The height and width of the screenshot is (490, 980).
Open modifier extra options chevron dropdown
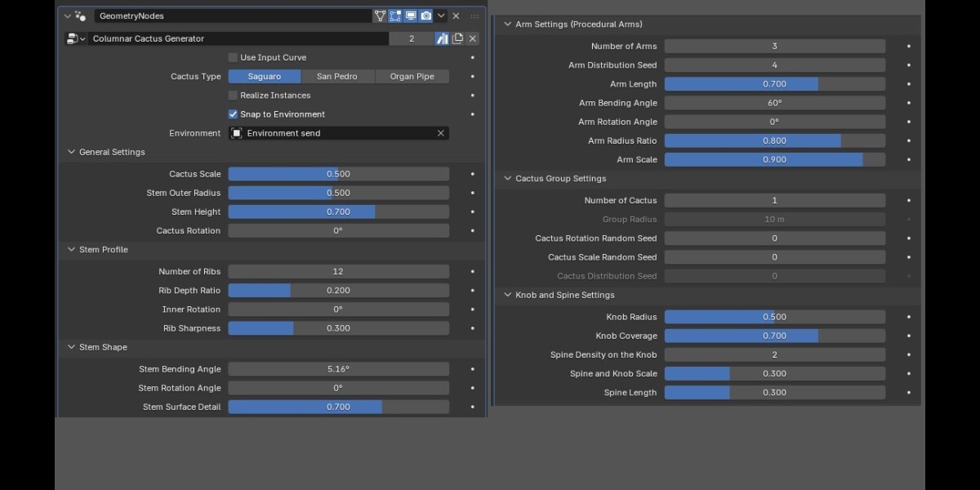coord(442,16)
